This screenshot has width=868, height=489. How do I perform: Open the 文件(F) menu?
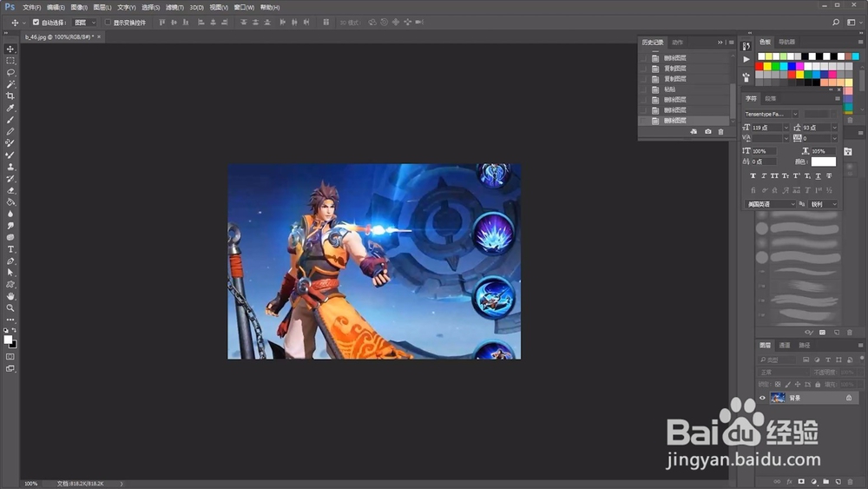tap(31, 7)
